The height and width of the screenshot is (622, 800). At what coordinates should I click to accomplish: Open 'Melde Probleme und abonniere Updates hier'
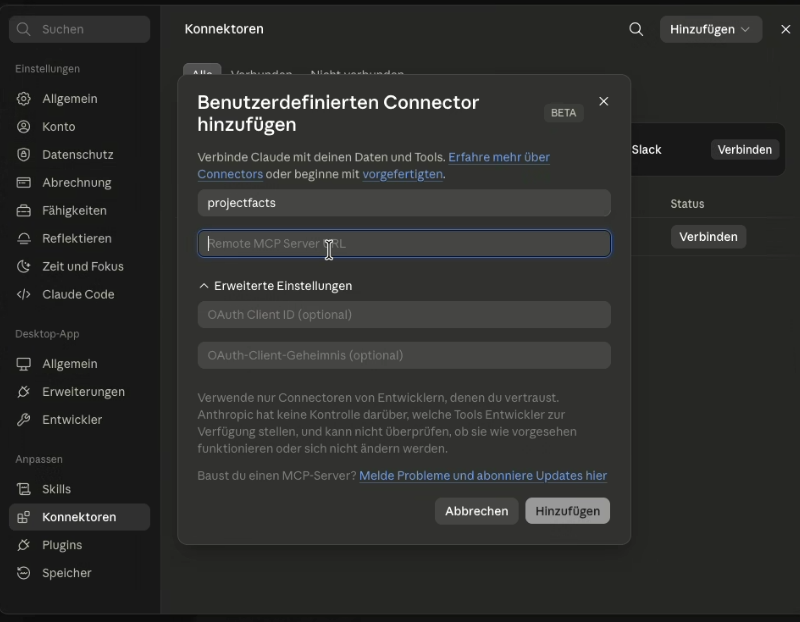click(483, 476)
